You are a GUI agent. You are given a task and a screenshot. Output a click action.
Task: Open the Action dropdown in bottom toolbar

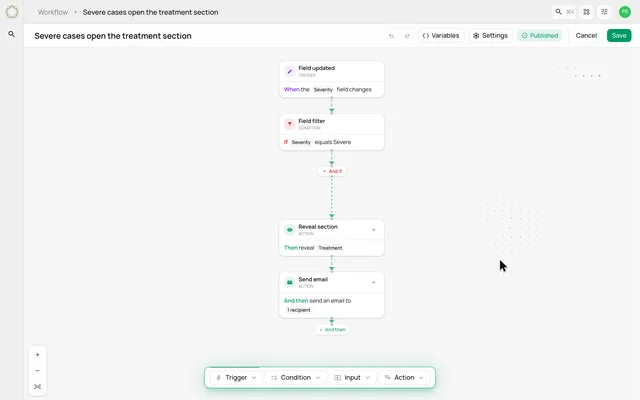tap(404, 378)
